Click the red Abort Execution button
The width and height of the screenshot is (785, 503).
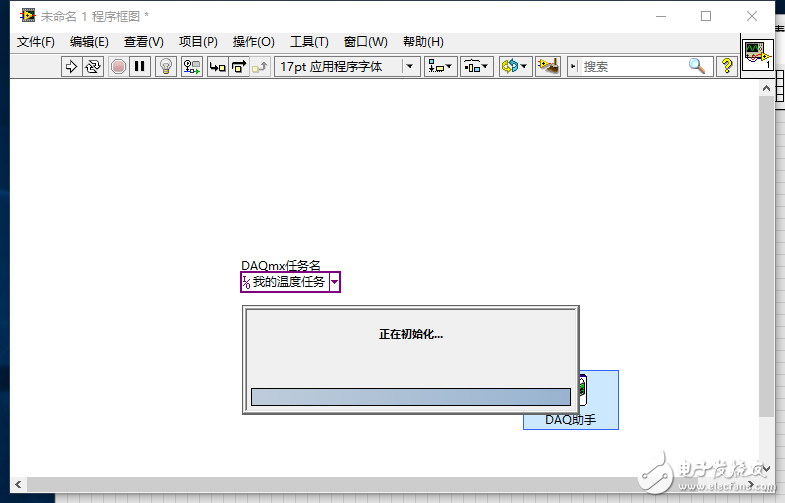coord(118,67)
